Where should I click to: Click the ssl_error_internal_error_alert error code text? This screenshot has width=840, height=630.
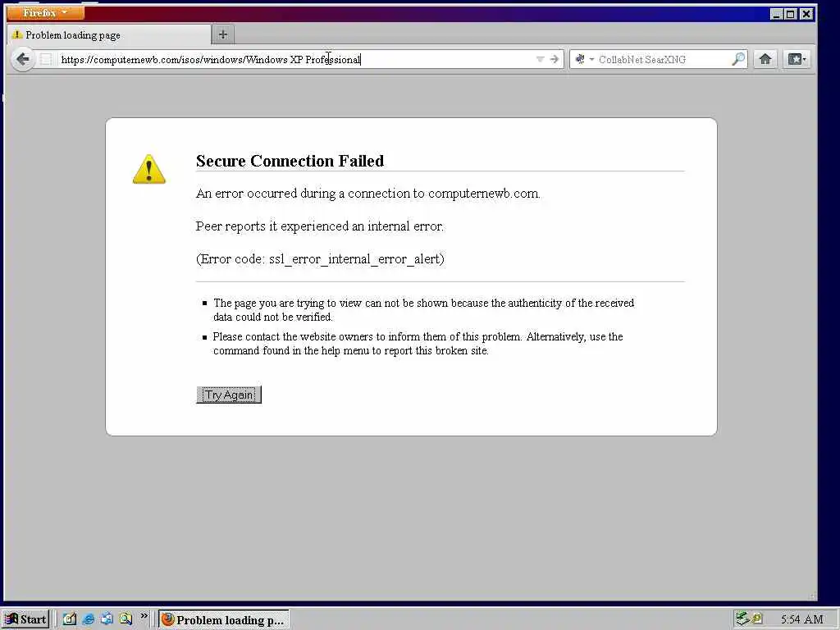(x=356, y=259)
